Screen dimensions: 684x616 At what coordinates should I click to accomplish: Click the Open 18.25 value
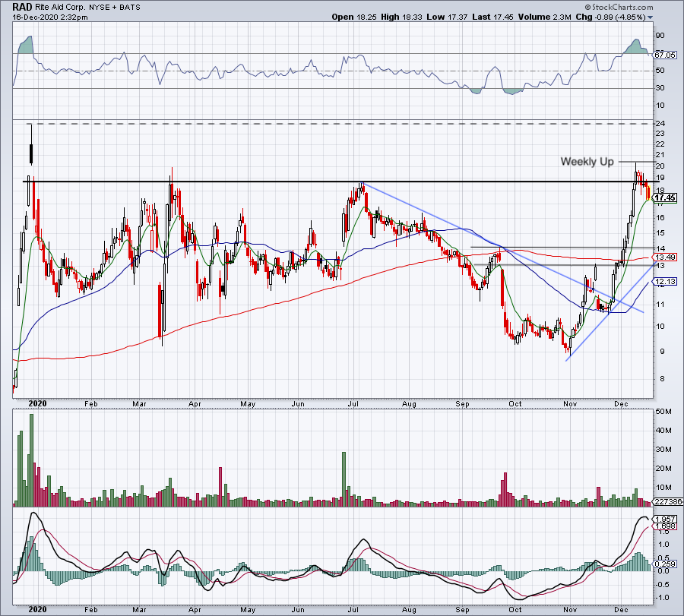pyautogui.click(x=353, y=17)
